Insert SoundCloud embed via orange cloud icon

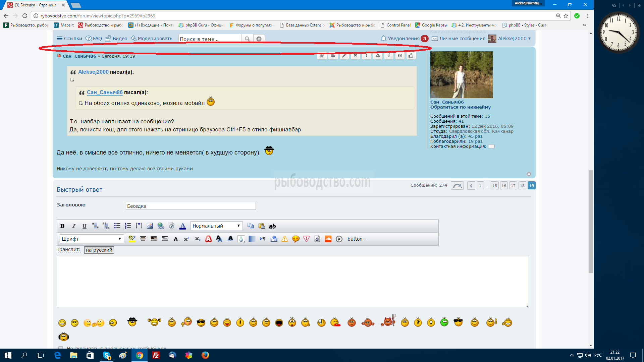point(328,239)
